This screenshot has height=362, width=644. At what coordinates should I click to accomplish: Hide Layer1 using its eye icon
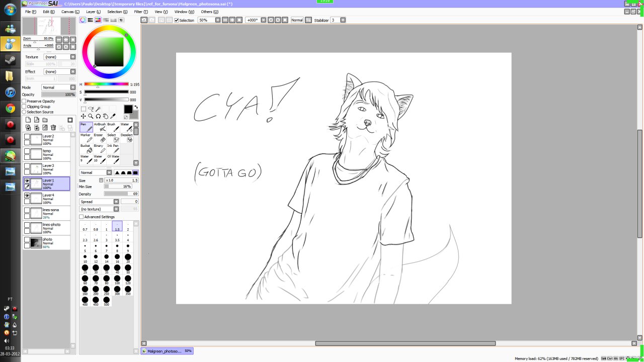(27, 180)
